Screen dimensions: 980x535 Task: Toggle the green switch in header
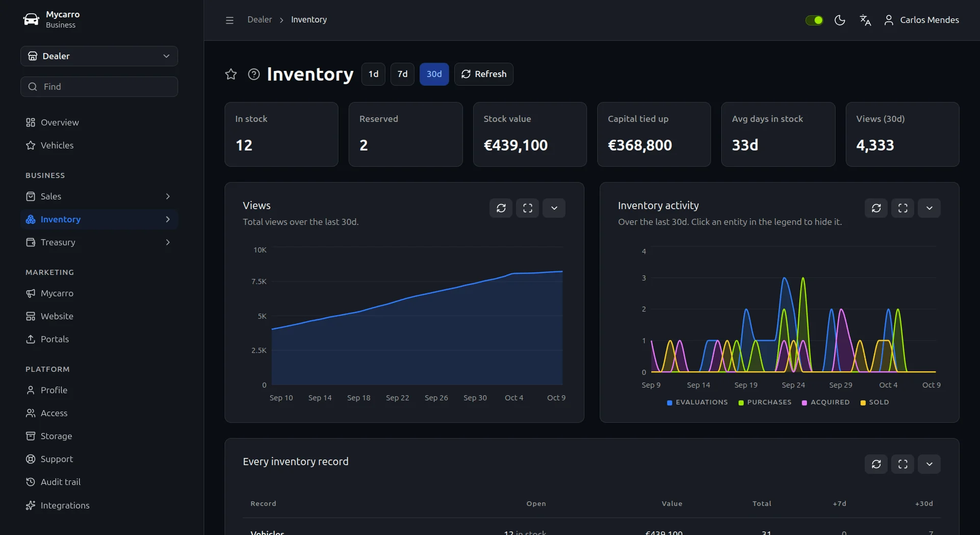pos(814,20)
